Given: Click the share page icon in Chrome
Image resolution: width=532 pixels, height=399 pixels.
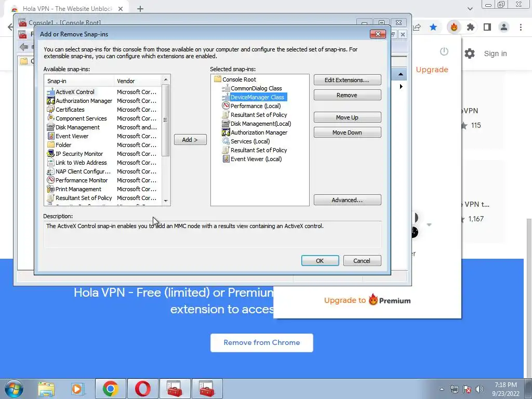Looking at the screenshot, I should [x=417, y=27].
